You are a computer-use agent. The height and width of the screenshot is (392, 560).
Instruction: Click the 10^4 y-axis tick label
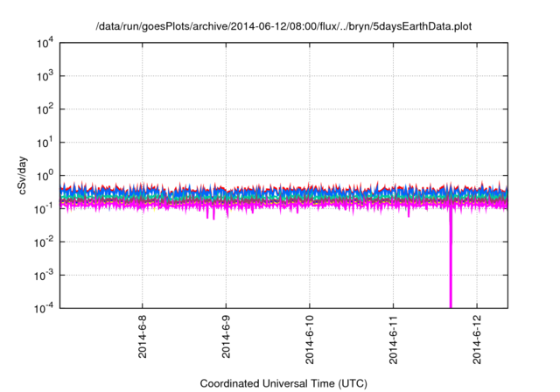click(x=45, y=43)
